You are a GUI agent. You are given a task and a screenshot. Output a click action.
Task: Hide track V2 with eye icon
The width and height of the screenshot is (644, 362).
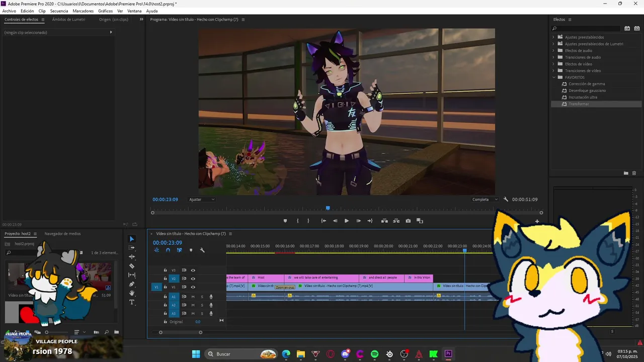193,279
